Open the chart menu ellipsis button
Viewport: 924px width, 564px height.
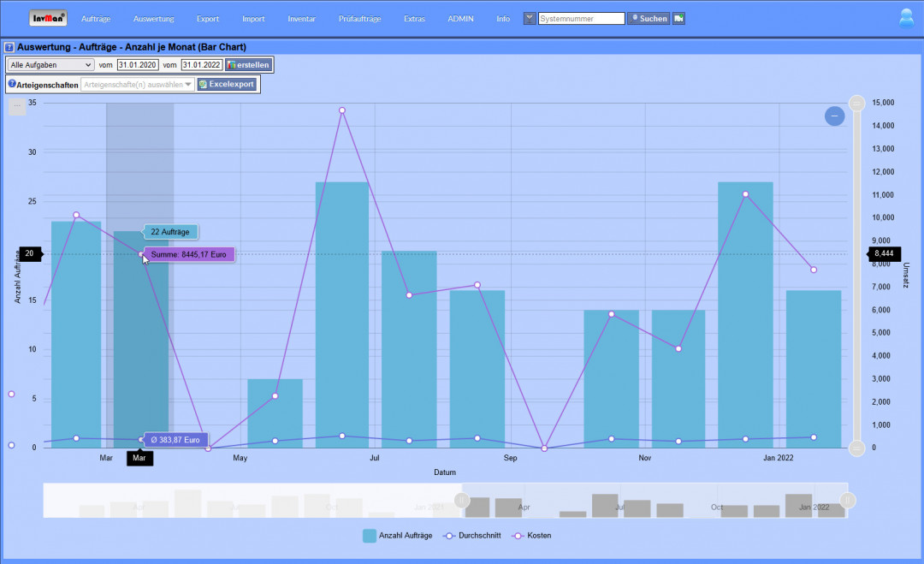click(x=18, y=107)
